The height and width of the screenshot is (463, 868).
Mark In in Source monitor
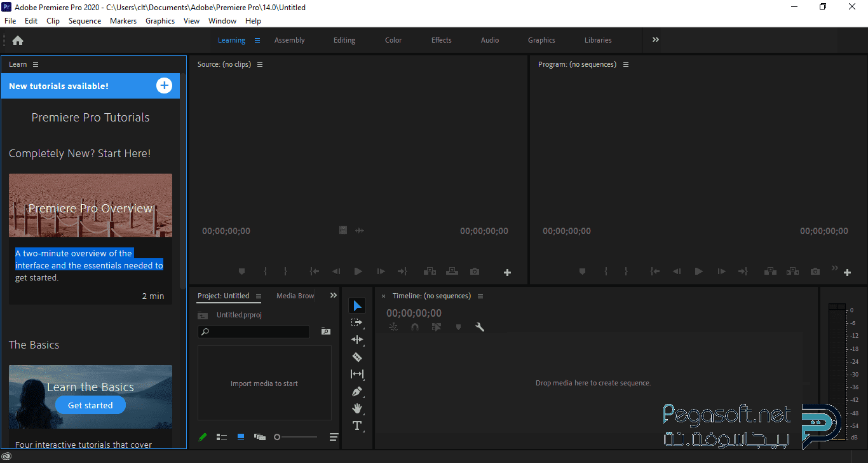[266, 272]
